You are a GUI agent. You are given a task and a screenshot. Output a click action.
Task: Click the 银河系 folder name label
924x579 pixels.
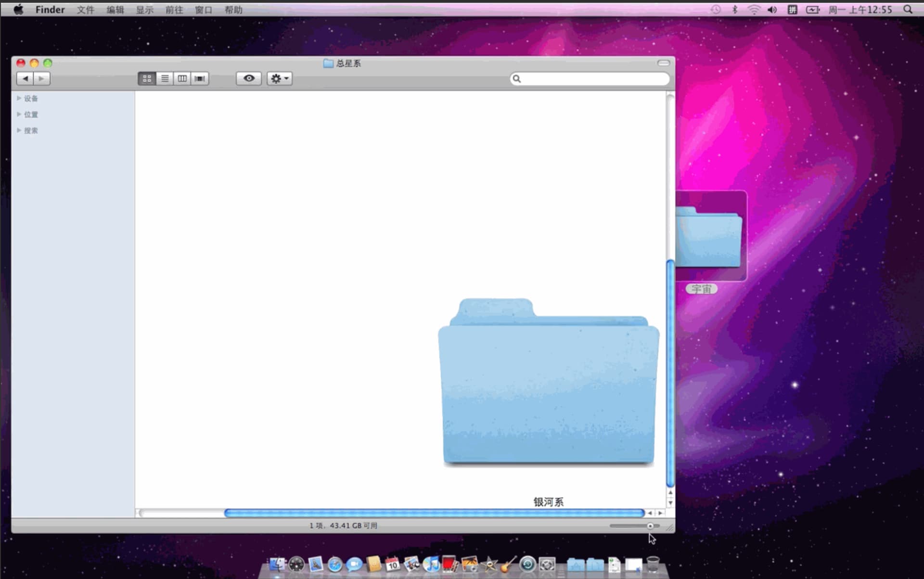click(x=548, y=502)
